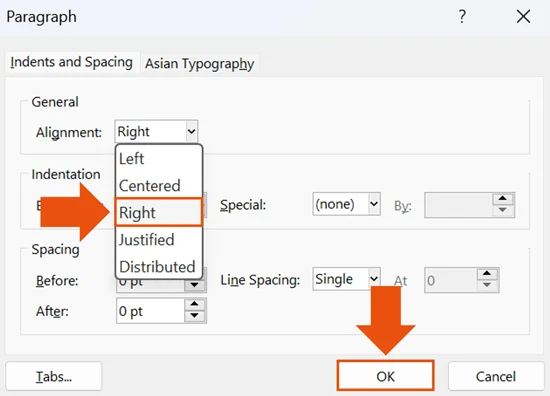The height and width of the screenshot is (396, 550).
Task: Open the Help question mark icon
Action: (x=462, y=16)
